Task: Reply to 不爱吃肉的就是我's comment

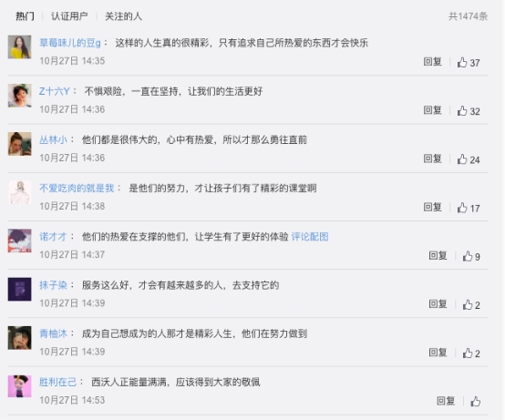Action: (x=433, y=207)
